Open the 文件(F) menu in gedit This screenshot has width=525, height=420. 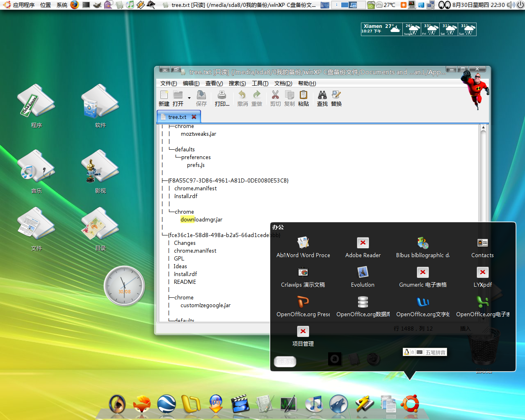click(169, 83)
